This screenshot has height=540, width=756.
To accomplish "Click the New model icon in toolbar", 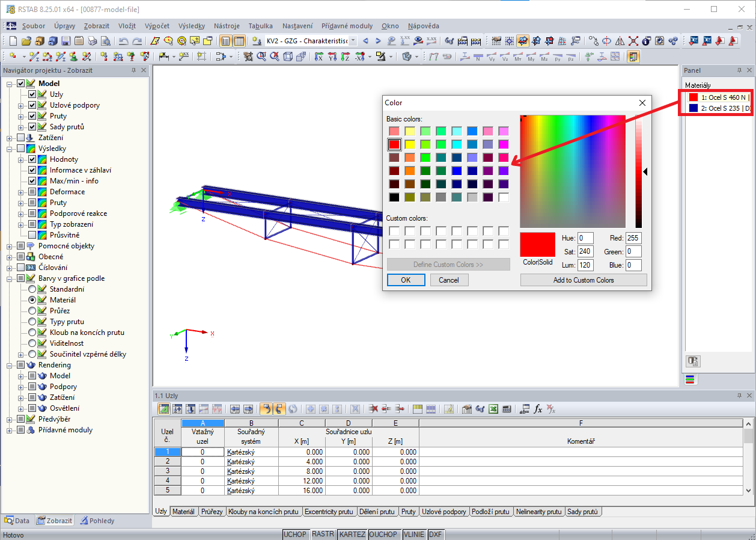I will tap(13, 41).
